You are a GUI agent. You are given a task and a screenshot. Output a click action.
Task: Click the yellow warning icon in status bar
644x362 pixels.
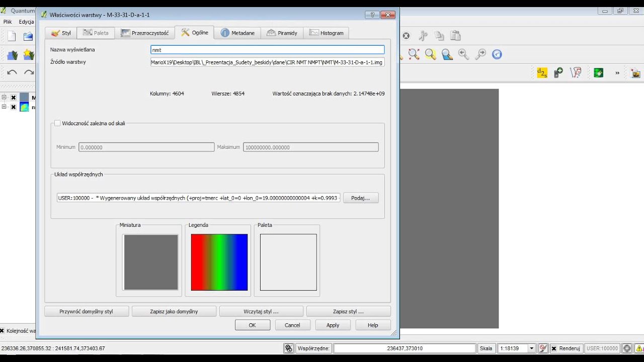click(639, 348)
